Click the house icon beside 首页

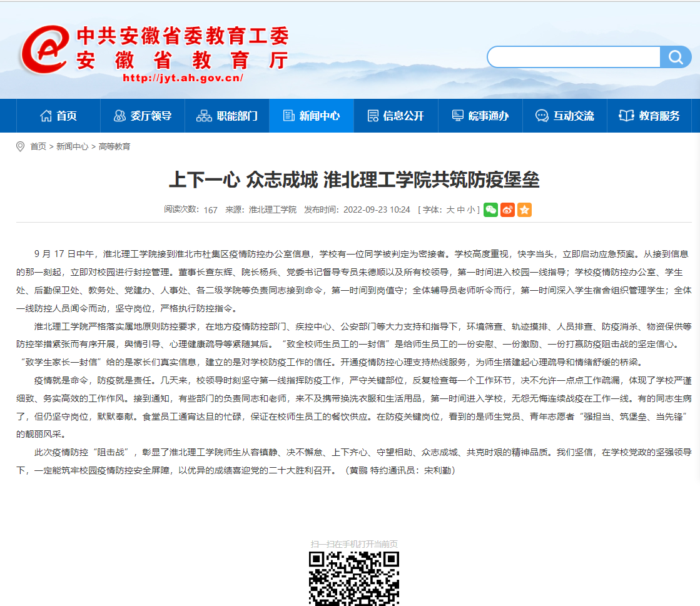[x=46, y=116]
